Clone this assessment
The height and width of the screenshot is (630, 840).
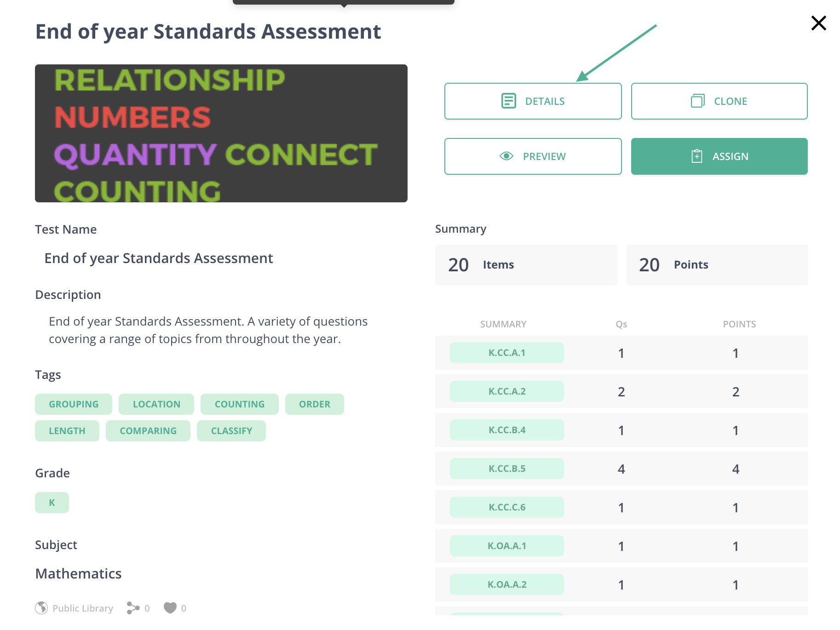[x=719, y=101]
